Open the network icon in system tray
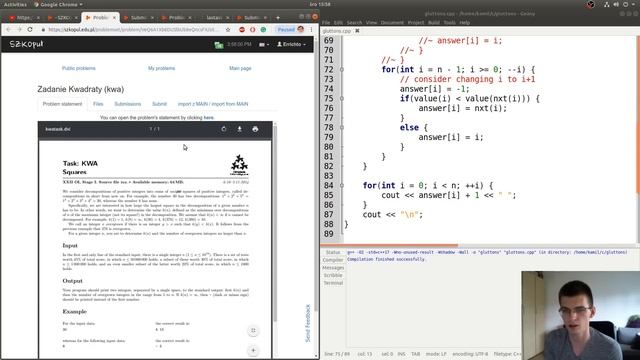640x360 pixels. (x=607, y=4)
